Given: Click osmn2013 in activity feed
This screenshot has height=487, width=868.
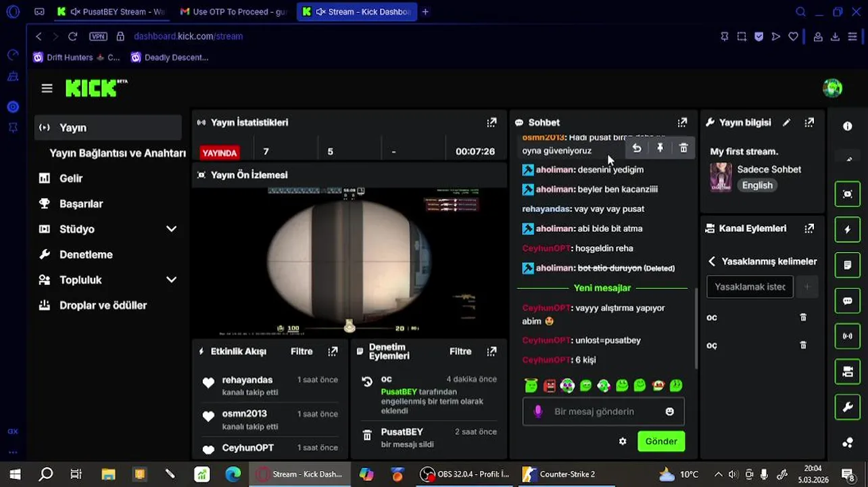Looking at the screenshot, I should coord(245,414).
